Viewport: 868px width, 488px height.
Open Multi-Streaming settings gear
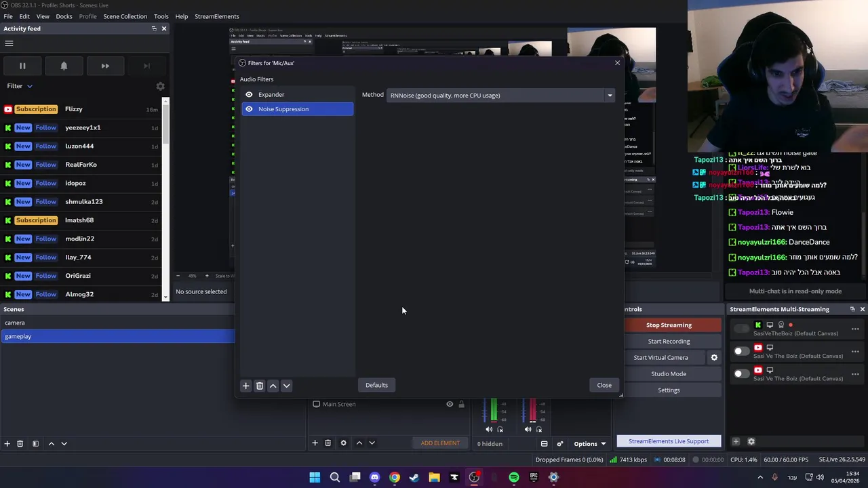pyautogui.click(x=751, y=441)
